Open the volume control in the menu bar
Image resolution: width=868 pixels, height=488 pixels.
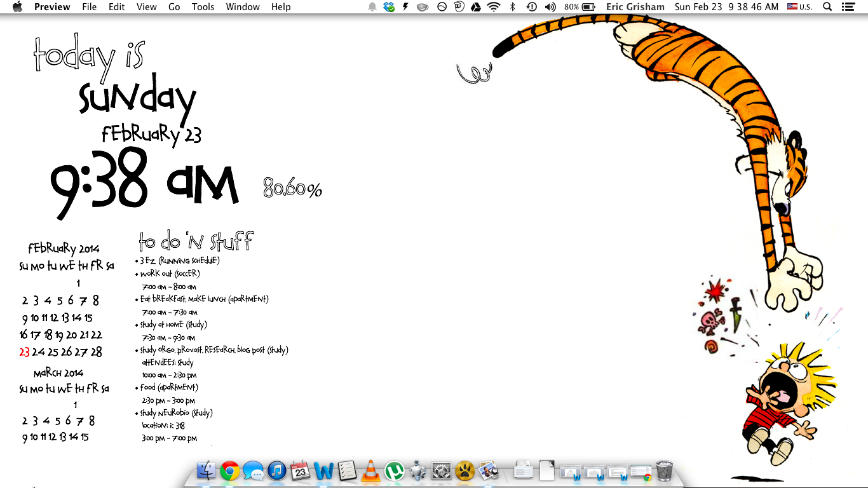(x=550, y=7)
